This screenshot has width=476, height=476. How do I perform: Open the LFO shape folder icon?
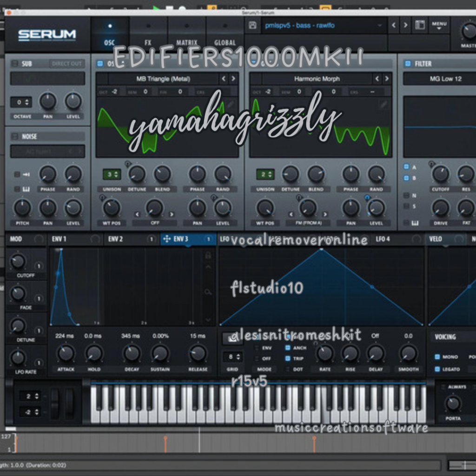click(x=232, y=338)
